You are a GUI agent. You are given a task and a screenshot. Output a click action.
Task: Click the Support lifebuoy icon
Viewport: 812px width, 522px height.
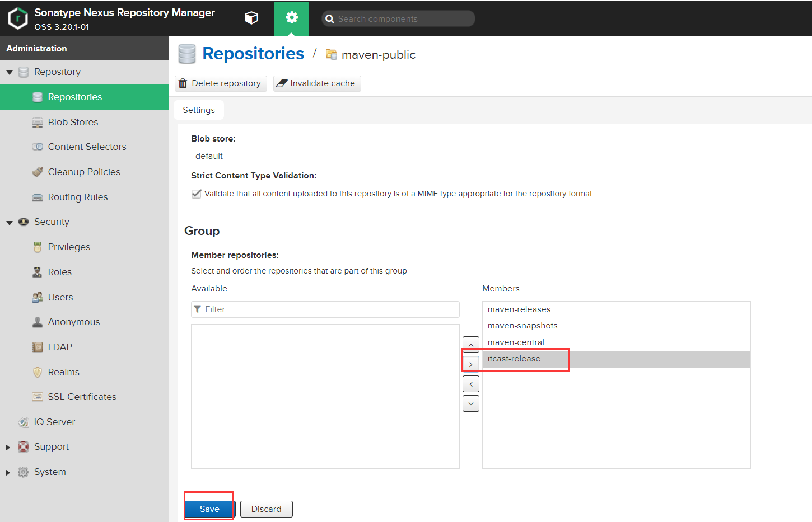(24, 446)
